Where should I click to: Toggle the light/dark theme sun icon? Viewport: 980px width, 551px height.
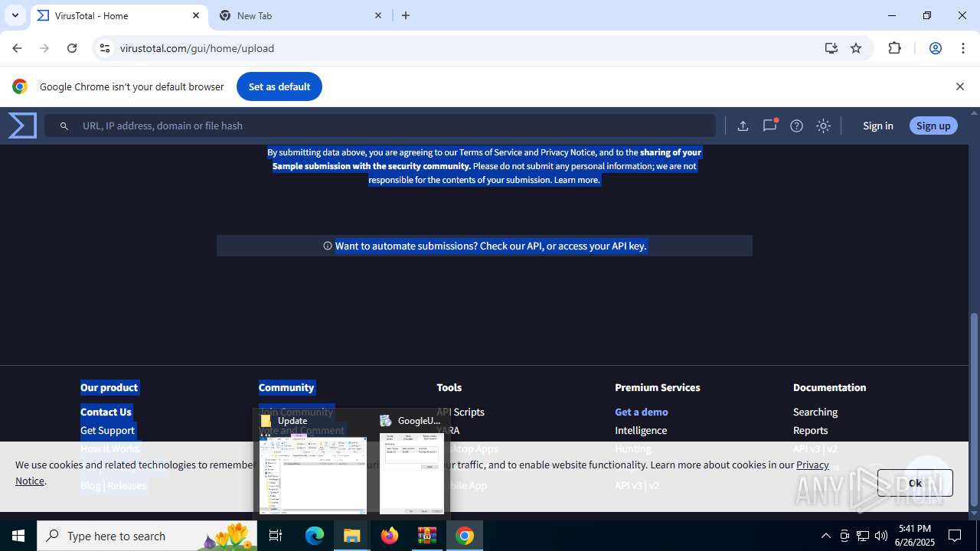pyautogui.click(x=823, y=126)
